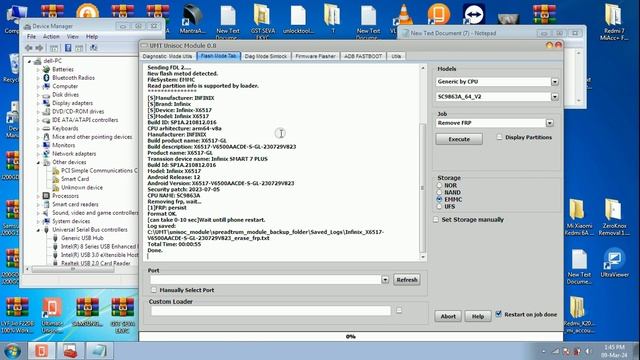
Task: Open the Firmware Flasher tab
Action: 315,56
